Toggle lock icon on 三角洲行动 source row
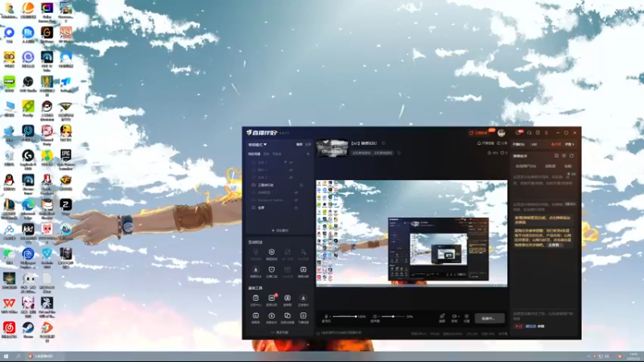The image size is (644, 362). click(301, 185)
